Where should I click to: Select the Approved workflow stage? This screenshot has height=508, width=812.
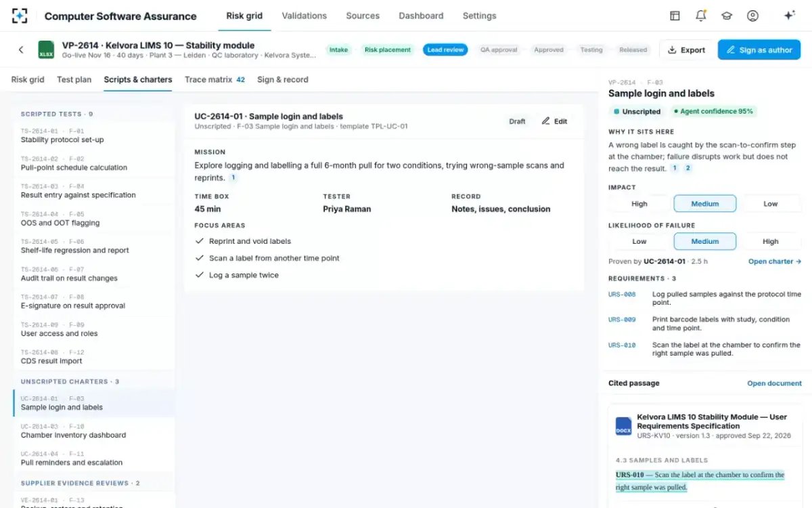click(x=549, y=49)
